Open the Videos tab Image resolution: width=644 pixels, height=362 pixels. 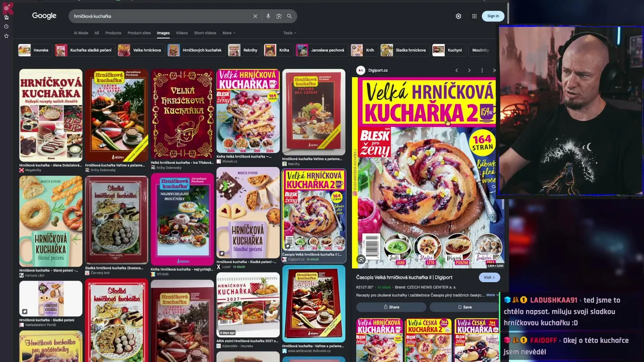pos(182,33)
